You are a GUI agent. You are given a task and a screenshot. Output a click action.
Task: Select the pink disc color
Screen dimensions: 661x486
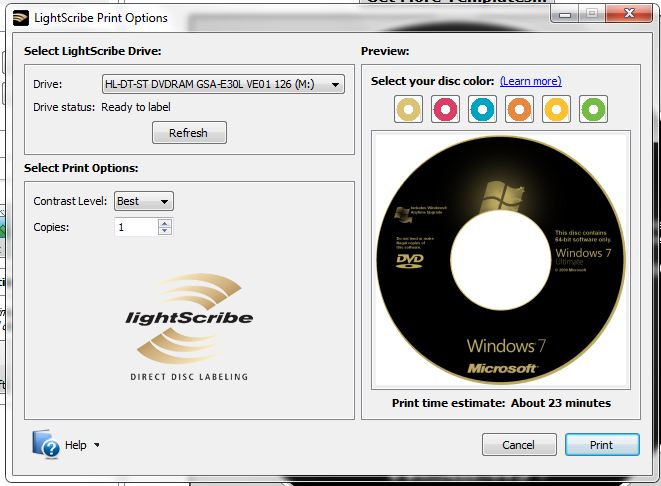(x=445, y=109)
